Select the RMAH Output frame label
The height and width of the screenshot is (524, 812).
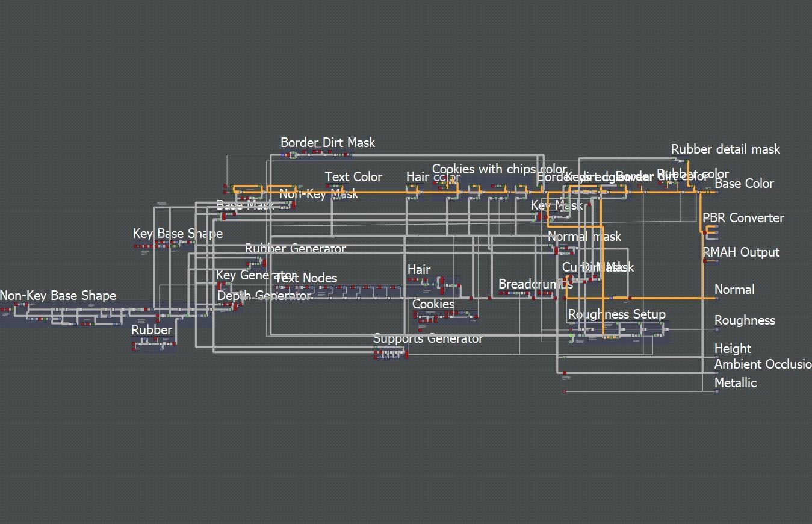741,252
